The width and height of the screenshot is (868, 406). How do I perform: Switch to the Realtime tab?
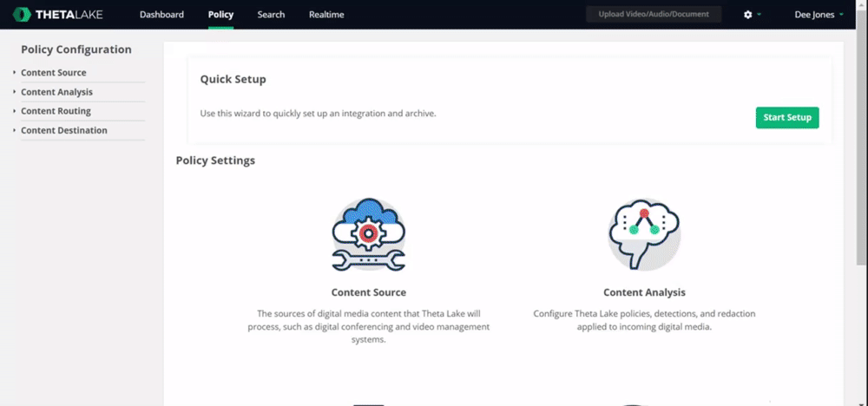326,15
